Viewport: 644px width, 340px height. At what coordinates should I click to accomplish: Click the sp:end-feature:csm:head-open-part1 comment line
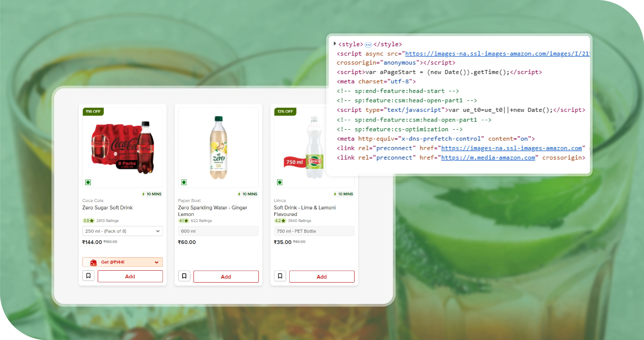(414, 120)
